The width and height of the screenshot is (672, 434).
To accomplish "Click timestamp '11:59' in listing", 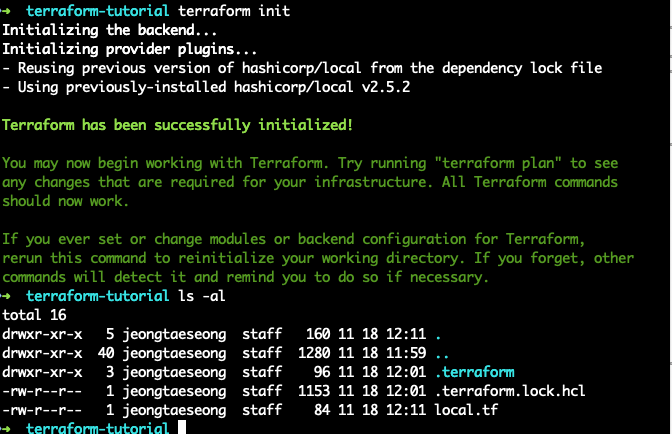I will point(406,353).
